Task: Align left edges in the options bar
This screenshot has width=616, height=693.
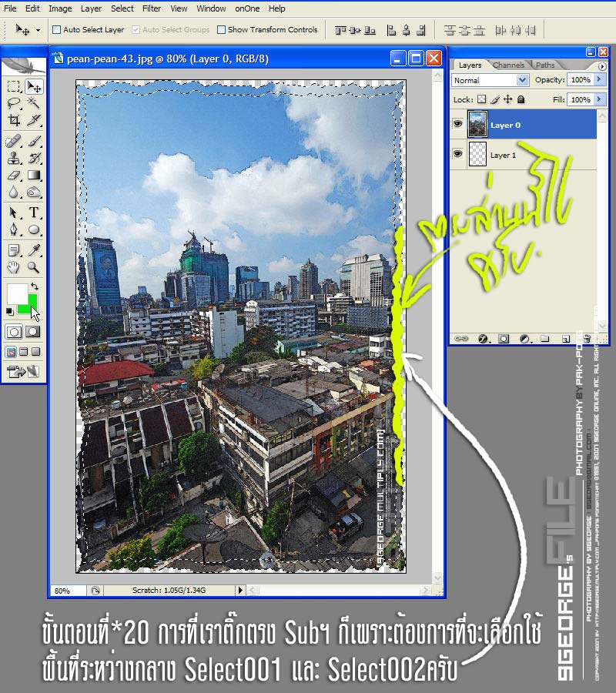Action: point(391,30)
